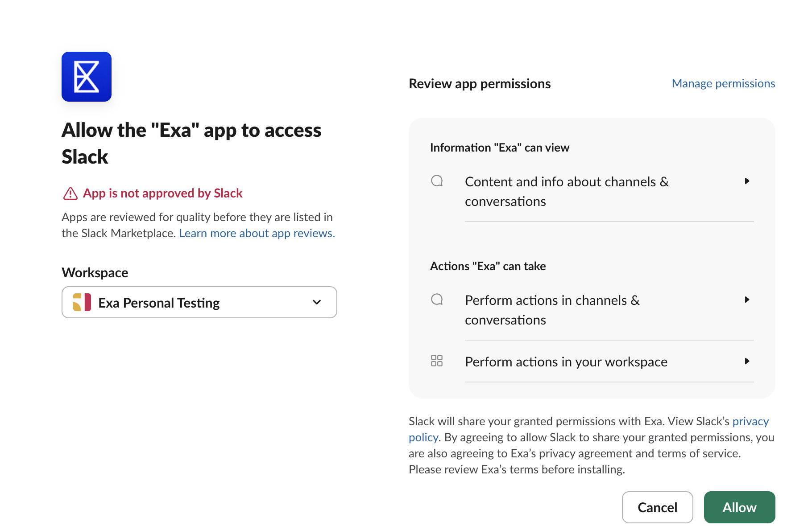This screenshot has height=526, width=812.
Task: Open Learn more about app reviews link
Action: [x=257, y=233]
